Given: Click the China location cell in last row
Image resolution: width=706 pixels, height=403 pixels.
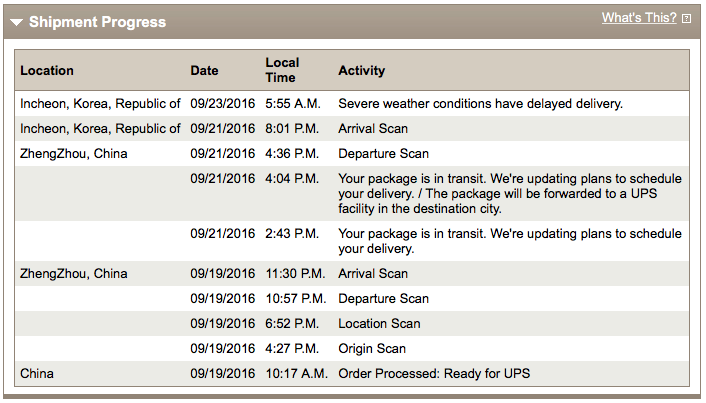Looking at the screenshot, I should pyautogui.click(x=37, y=374).
